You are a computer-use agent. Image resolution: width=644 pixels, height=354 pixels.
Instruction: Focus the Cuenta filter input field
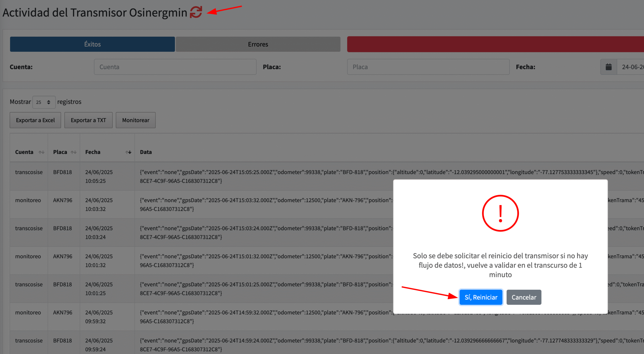click(175, 67)
